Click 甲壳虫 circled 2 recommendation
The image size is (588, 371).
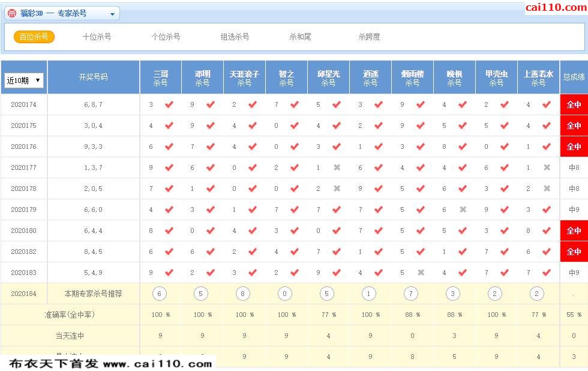click(494, 294)
